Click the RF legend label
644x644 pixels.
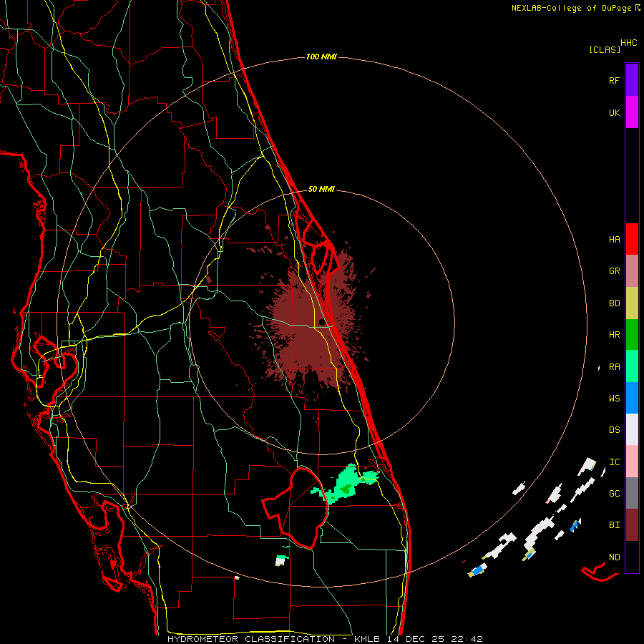[x=614, y=80]
